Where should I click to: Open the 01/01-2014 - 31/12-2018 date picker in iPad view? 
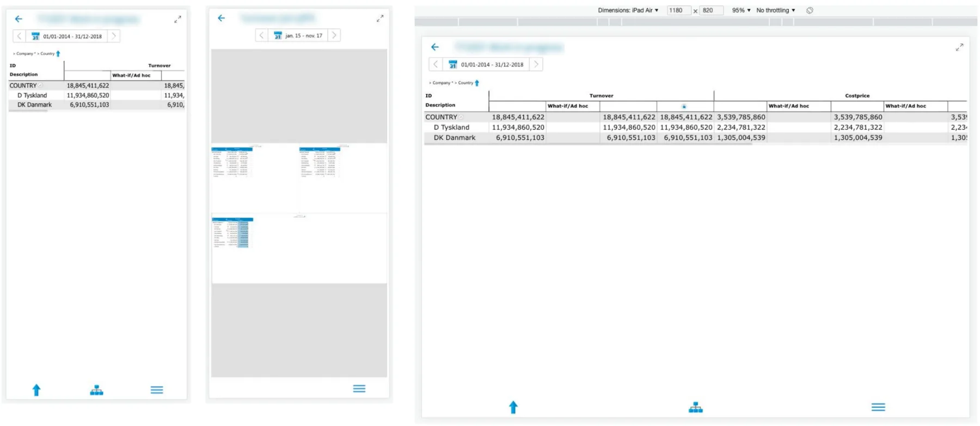(x=486, y=64)
